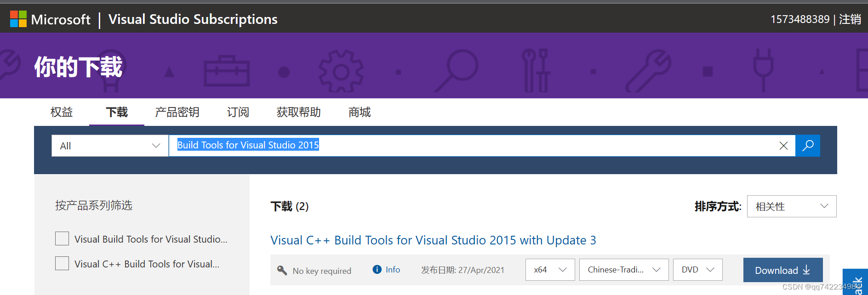Image resolution: width=868 pixels, height=295 pixels.
Task: Tick Visual Build Tools for Visual Studio checkbox
Action: pos(62,239)
